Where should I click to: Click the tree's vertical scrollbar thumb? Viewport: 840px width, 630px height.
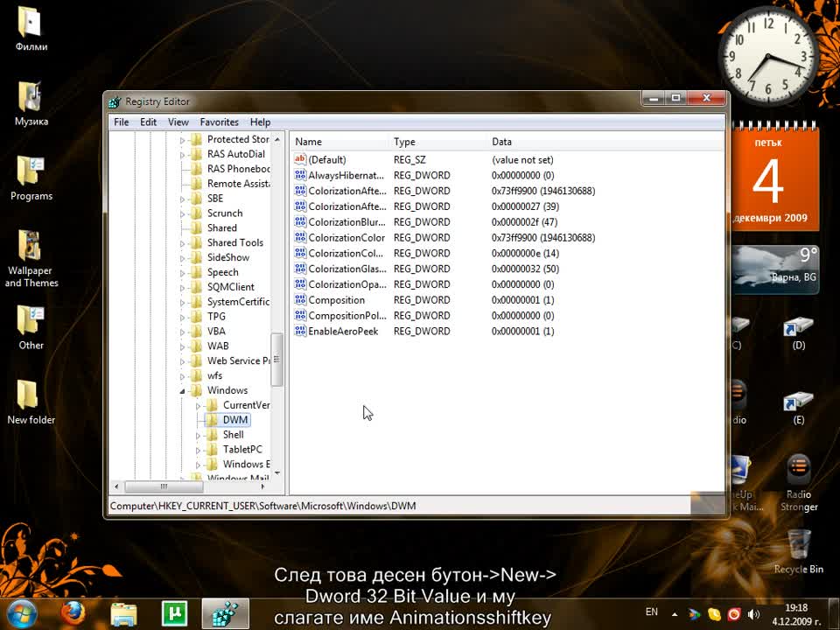277,360
